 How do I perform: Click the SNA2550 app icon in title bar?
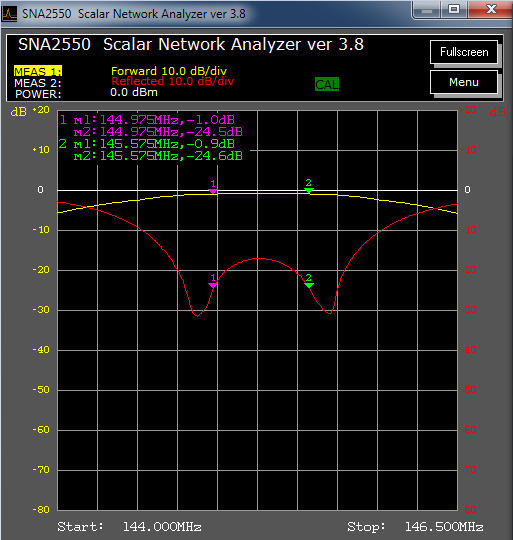9,13
